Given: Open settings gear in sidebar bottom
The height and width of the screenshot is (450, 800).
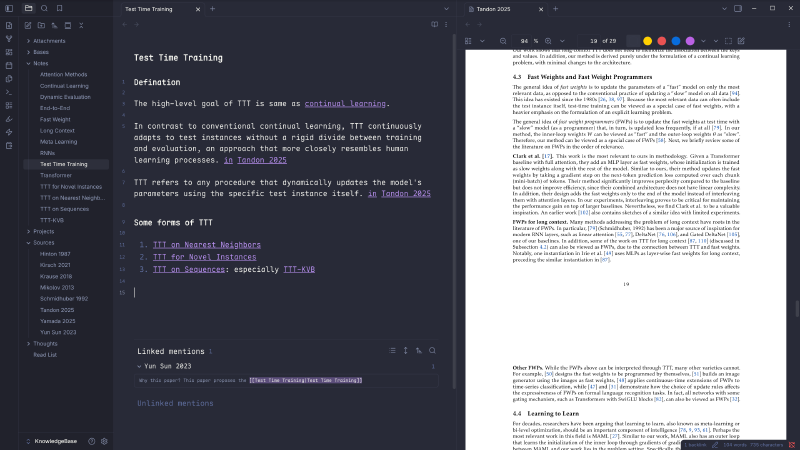Looking at the screenshot, I should 104,441.
